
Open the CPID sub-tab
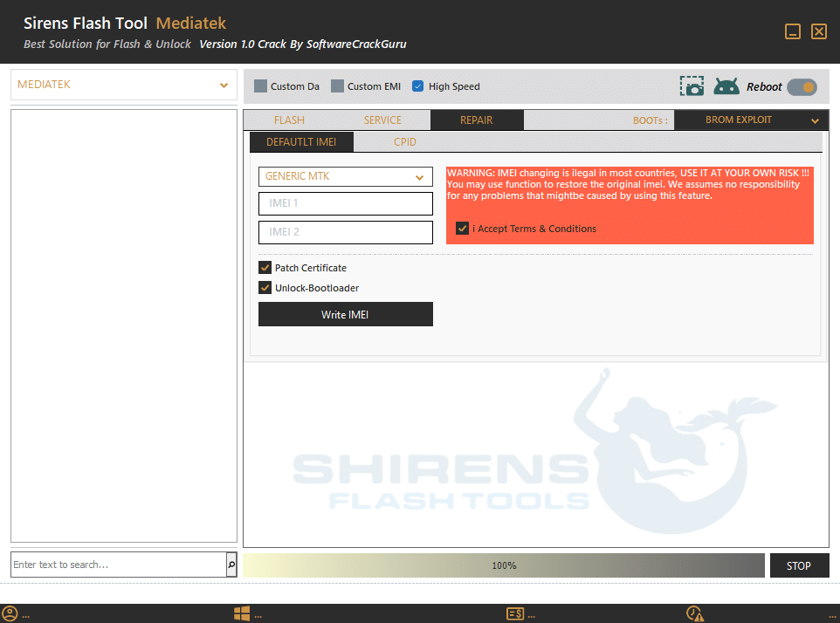(x=405, y=142)
